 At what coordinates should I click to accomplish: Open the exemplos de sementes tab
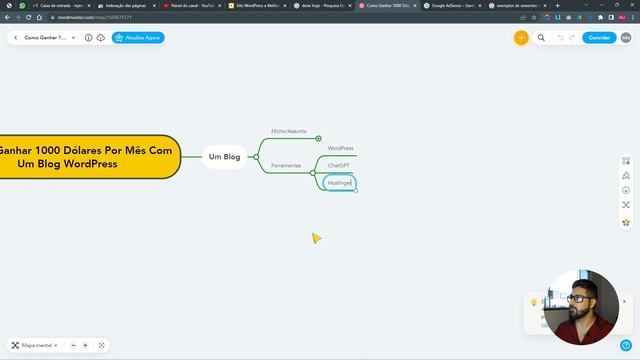point(518,6)
